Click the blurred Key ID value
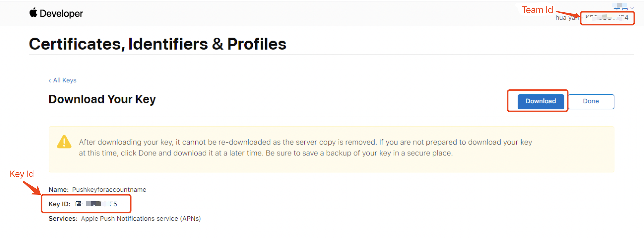Image resolution: width=644 pixels, height=238 pixels. pos(96,204)
